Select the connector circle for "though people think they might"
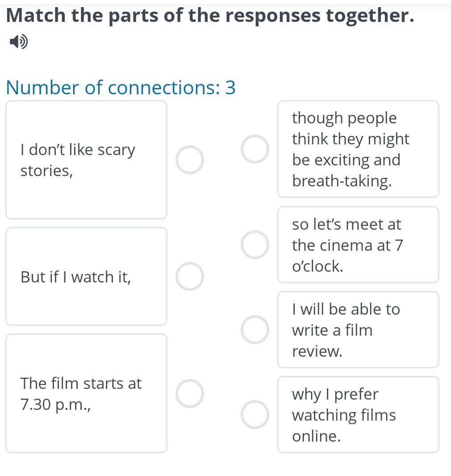This screenshot has height=476, width=451. coord(255,149)
